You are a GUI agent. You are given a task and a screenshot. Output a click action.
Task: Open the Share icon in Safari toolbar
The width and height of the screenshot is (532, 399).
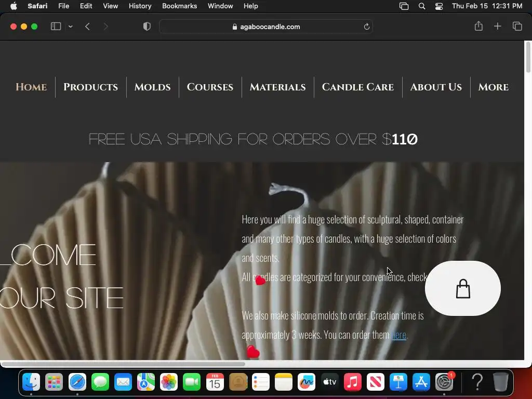pyautogui.click(x=478, y=26)
